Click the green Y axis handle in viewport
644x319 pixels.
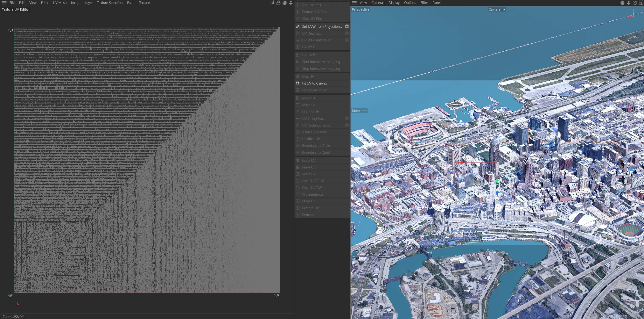[497, 181]
